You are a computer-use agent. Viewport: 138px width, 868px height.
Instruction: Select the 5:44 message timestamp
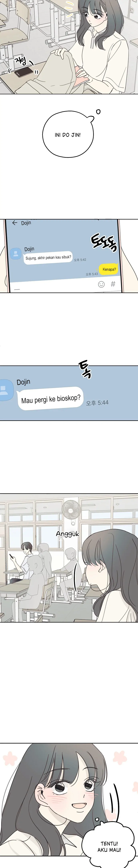pos(97,402)
